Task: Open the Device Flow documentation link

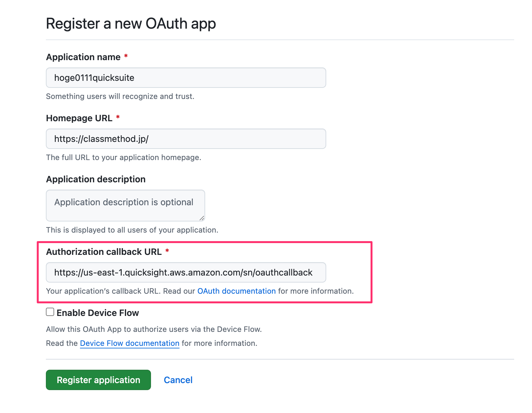Action: click(x=130, y=343)
